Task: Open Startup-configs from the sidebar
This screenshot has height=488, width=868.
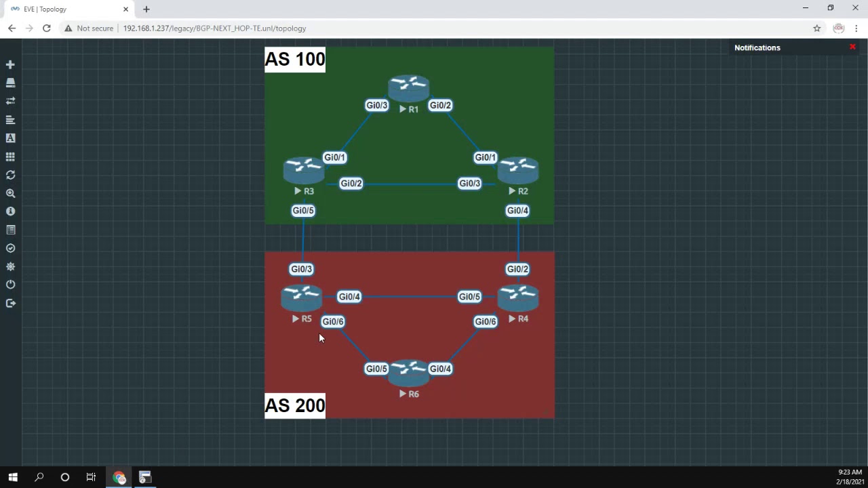Action: (x=10, y=120)
